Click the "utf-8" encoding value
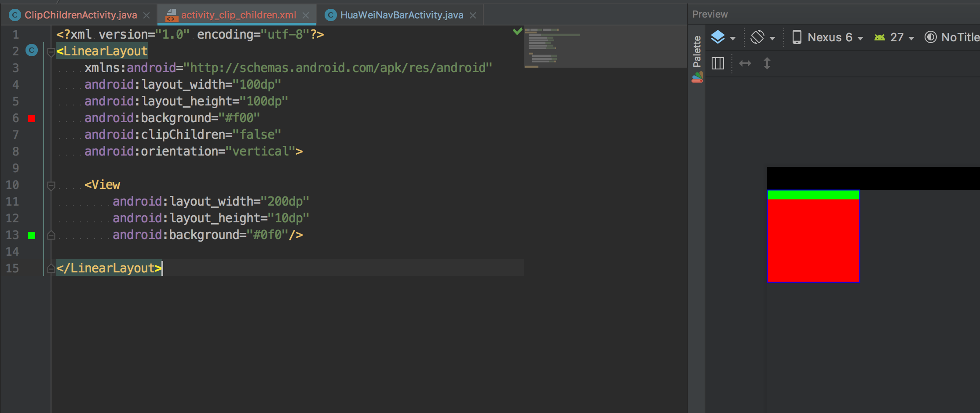This screenshot has height=413, width=980. click(285, 34)
